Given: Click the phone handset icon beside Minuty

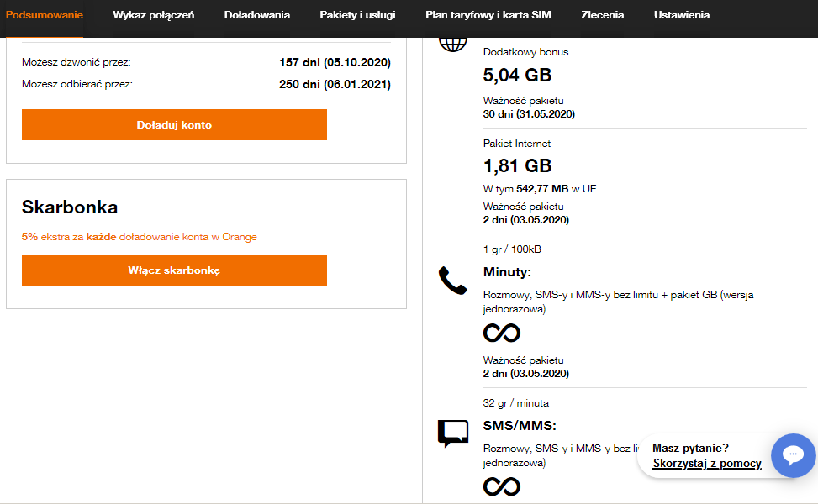Looking at the screenshot, I should pos(452,281).
